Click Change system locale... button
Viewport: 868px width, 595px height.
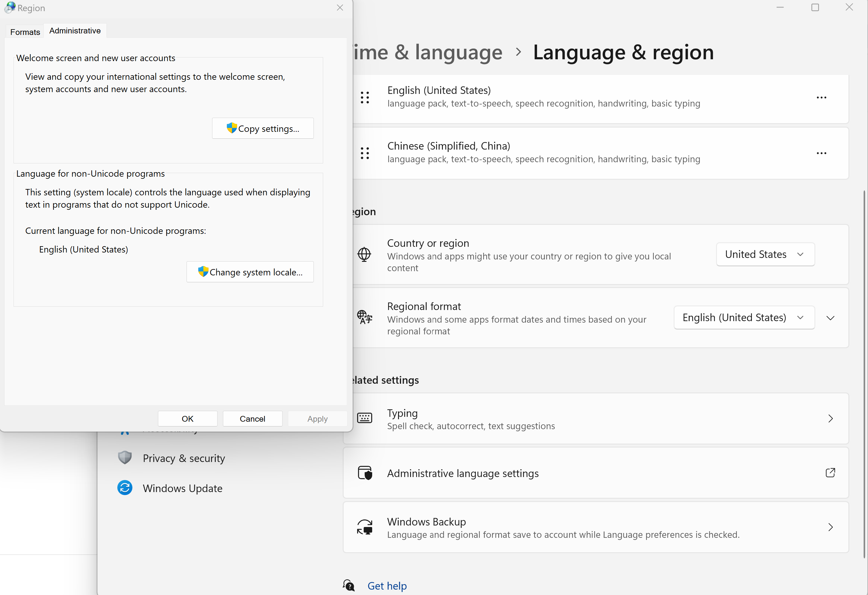pyautogui.click(x=250, y=272)
